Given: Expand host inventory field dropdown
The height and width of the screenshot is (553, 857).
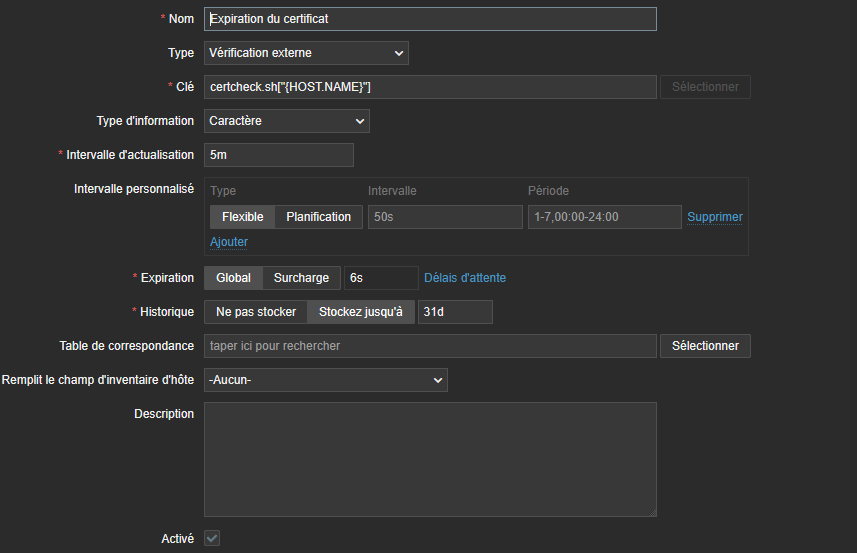Looking at the screenshot, I should [x=325, y=380].
